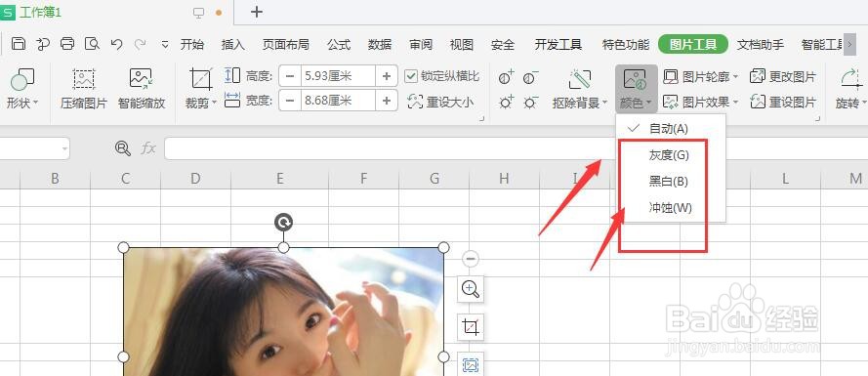Increase picture width with the plus button
The image size is (868, 376).
pyautogui.click(x=387, y=101)
